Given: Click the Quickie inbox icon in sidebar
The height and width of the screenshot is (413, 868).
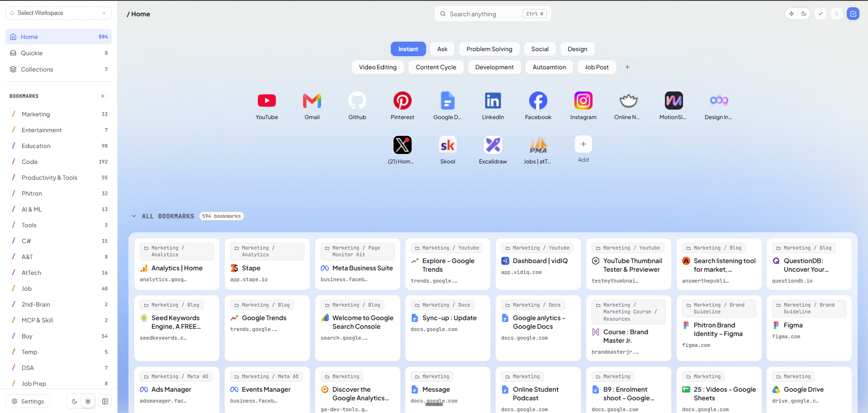Looking at the screenshot, I should (x=13, y=53).
